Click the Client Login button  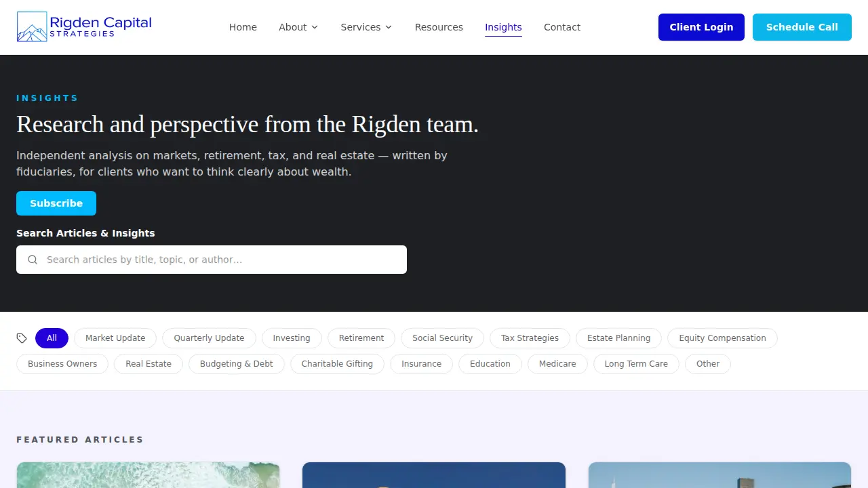tap(701, 27)
